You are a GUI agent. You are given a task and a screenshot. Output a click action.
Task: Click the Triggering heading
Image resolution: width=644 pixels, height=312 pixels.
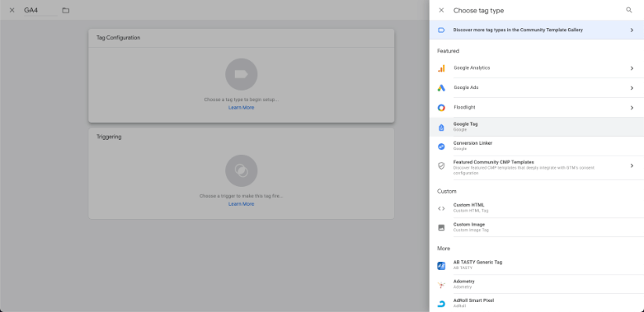[109, 137]
